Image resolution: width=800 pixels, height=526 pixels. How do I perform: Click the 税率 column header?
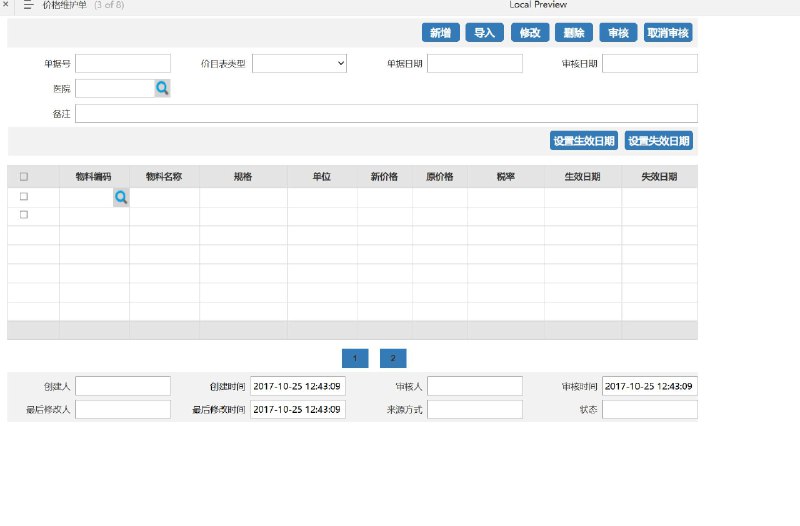pyautogui.click(x=506, y=177)
